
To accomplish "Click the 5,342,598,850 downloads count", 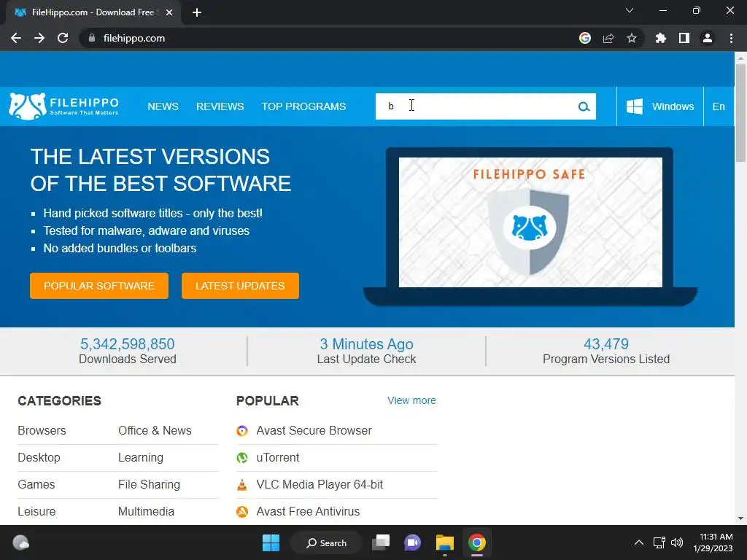I will point(127,344).
